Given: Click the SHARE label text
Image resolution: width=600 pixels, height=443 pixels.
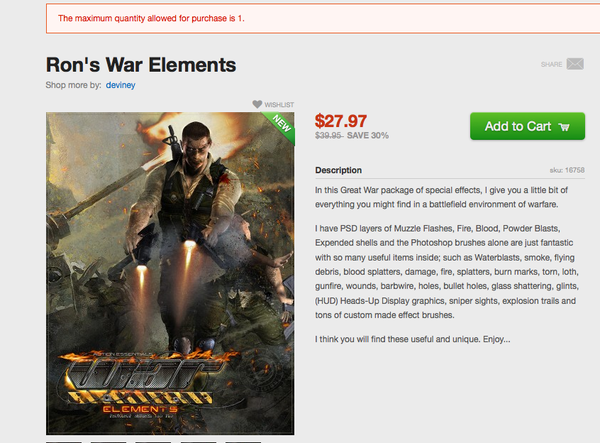Looking at the screenshot, I should coord(551,64).
